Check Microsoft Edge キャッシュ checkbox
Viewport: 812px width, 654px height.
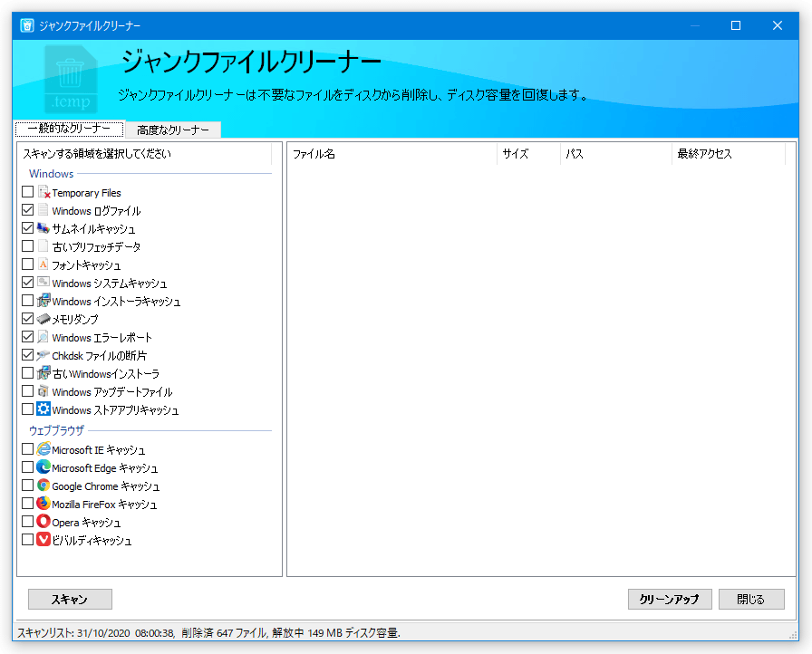coord(28,467)
